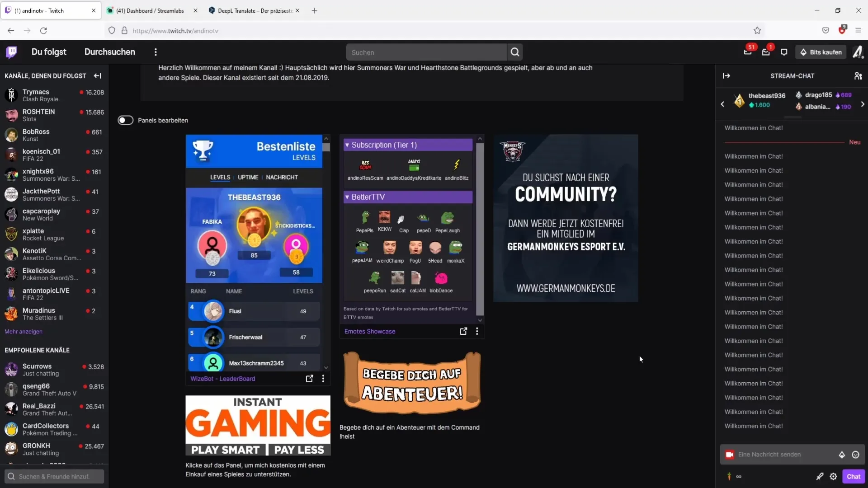Open Prime loot crown icon with 51 badge

pos(748,52)
